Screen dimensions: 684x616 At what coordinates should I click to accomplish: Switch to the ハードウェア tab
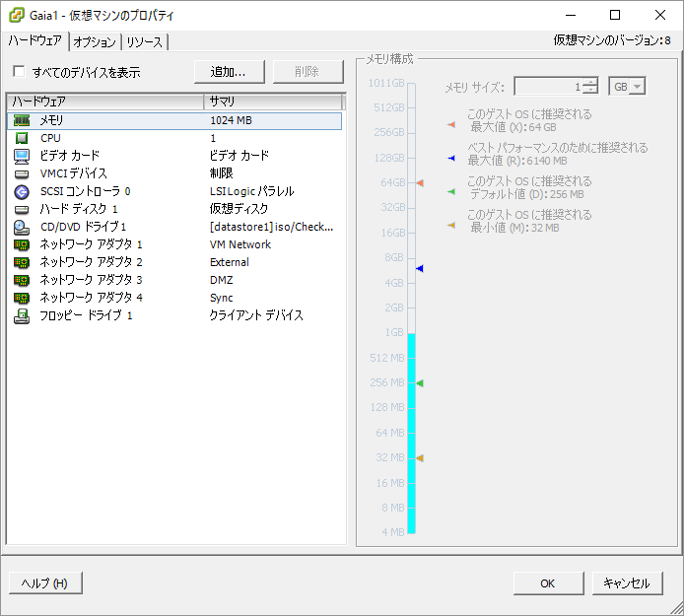pos(35,40)
